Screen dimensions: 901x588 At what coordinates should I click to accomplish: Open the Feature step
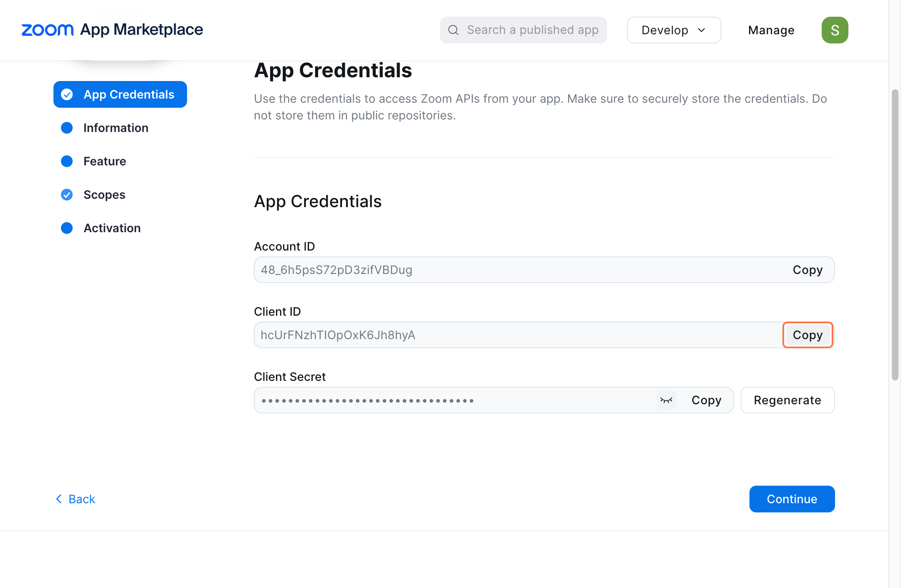point(105,161)
